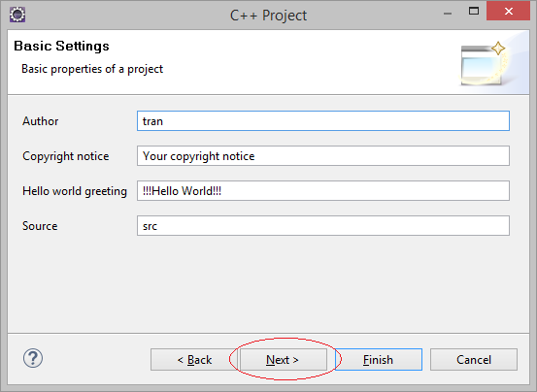Go to previous page with Back button
The width and height of the screenshot is (537, 392).
click(194, 360)
